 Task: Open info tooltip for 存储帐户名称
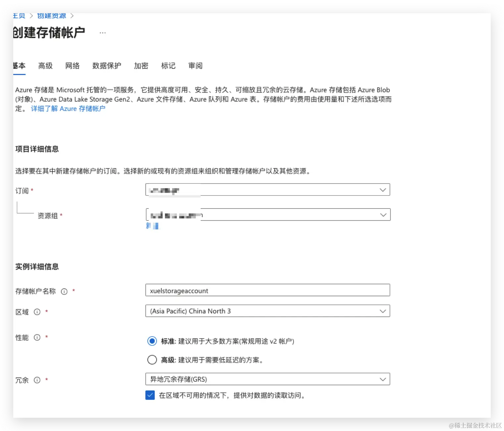click(64, 291)
